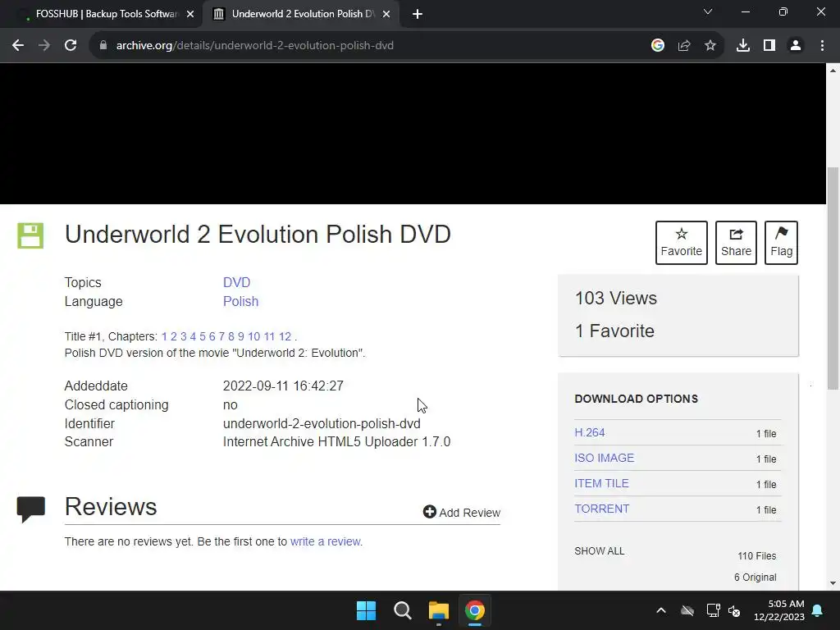Jump to chapter 6

click(x=212, y=336)
